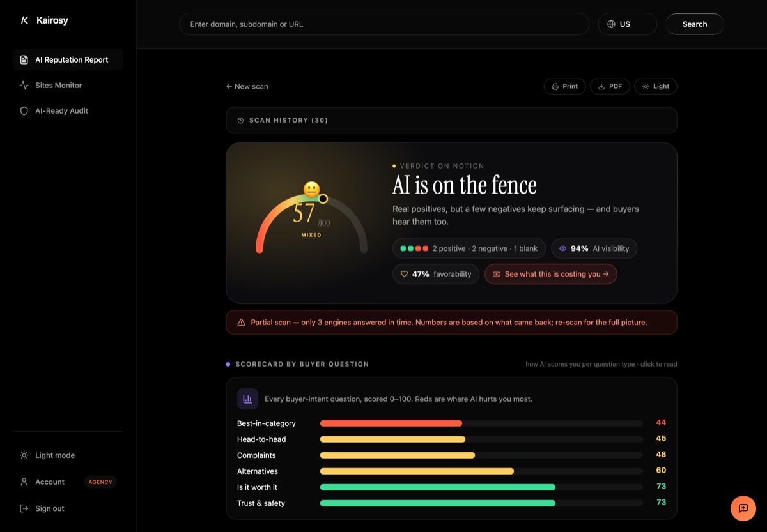Download the report as PDF
The width and height of the screenshot is (767, 532).
click(x=610, y=86)
